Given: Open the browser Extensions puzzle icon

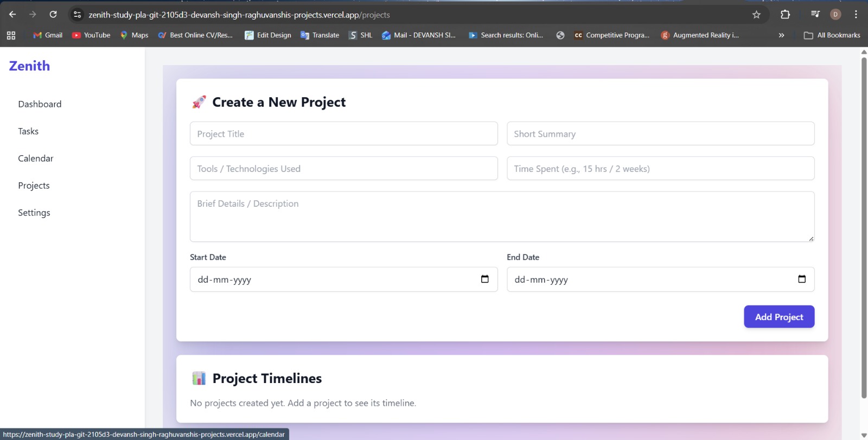Looking at the screenshot, I should point(785,15).
